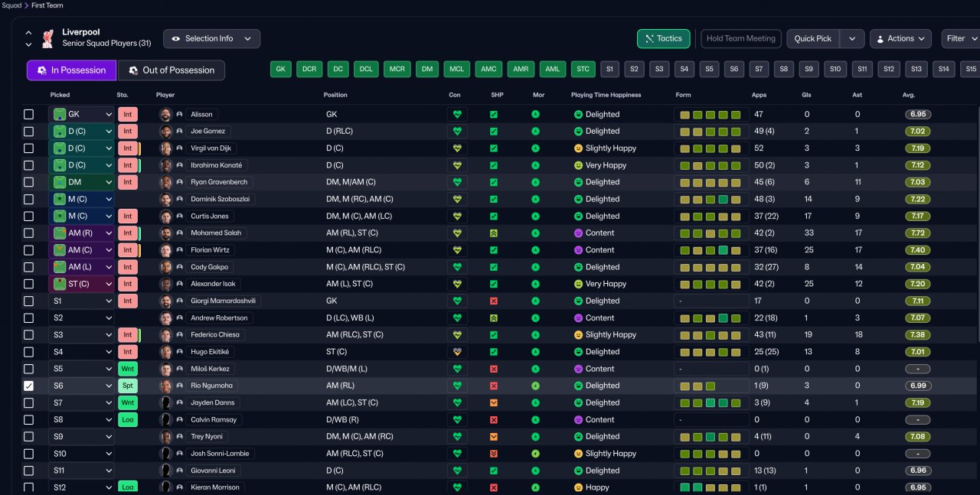Viewport: 980px width, 495px height.
Task: Open the Selection Info dropdown
Action: (211, 39)
